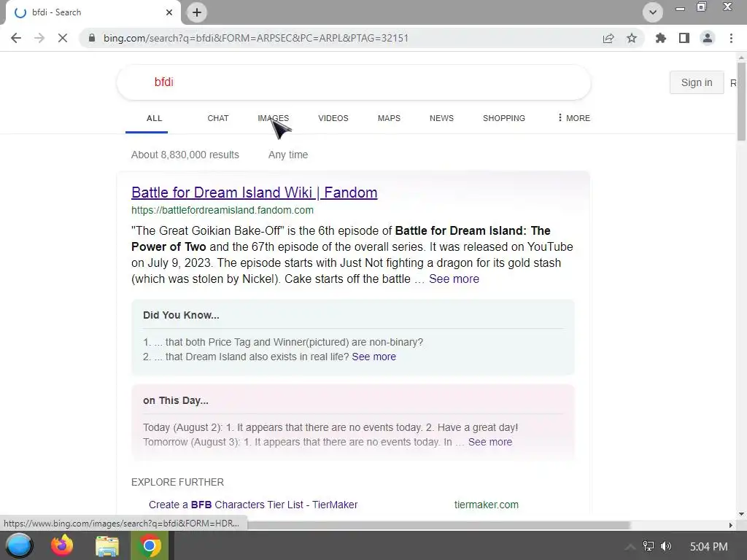Open File Explorer from taskbar
Screen dimensions: 747x560
[107, 545]
